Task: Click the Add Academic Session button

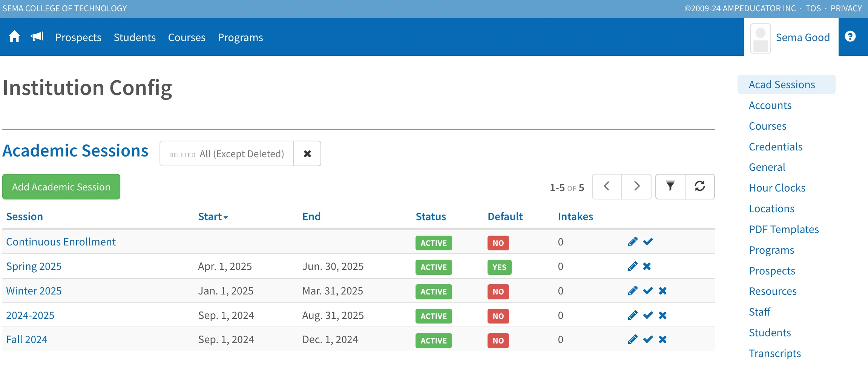Action: tap(61, 187)
